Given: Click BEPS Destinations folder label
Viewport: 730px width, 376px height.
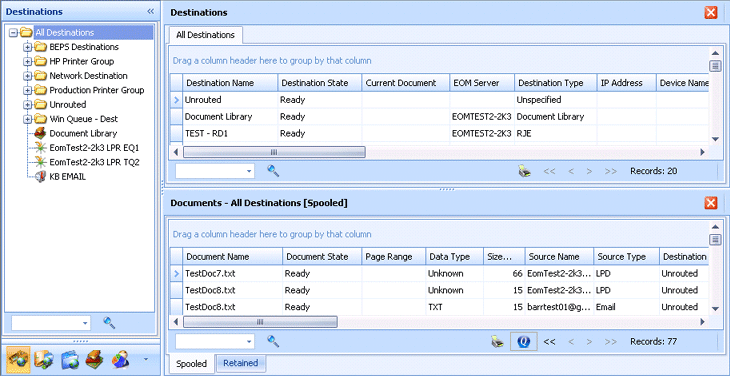Looking at the screenshot, I should coord(84,47).
